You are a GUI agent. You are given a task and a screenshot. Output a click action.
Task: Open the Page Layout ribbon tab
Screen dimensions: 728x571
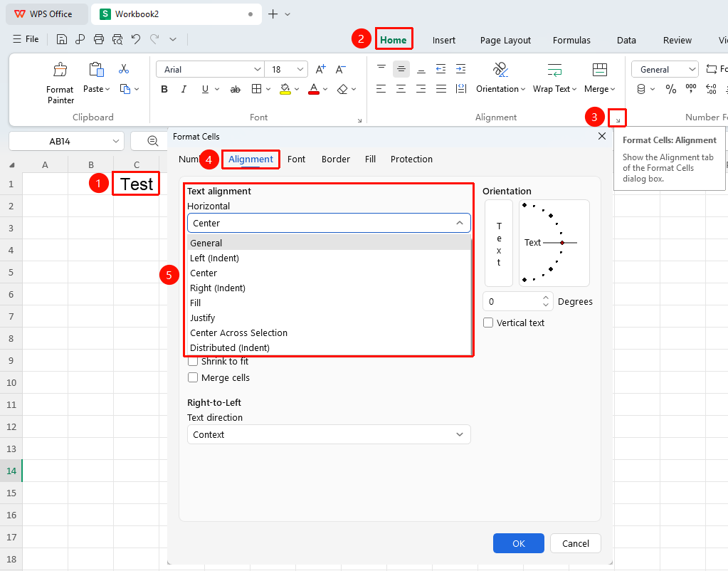click(x=505, y=41)
